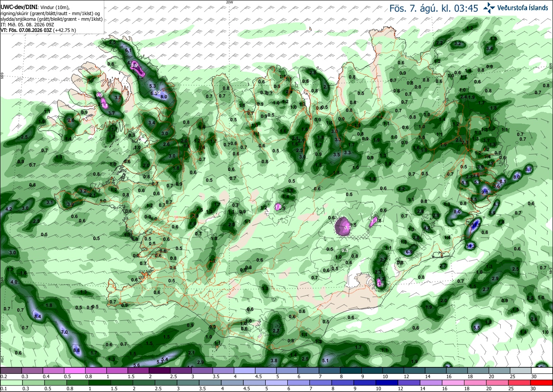The width and height of the screenshot is (553, 392).
Task: Click the Veðurstofa Íslands text
Action: [523, 8]
